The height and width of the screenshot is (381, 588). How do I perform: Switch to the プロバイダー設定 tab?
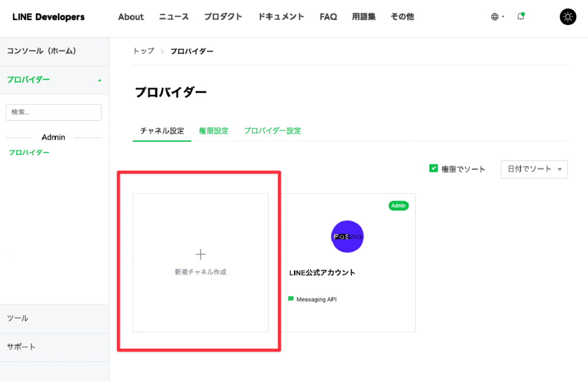272,131
